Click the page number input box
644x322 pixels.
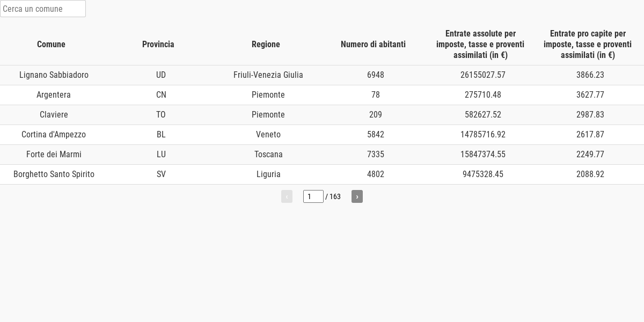click(313, 196)
